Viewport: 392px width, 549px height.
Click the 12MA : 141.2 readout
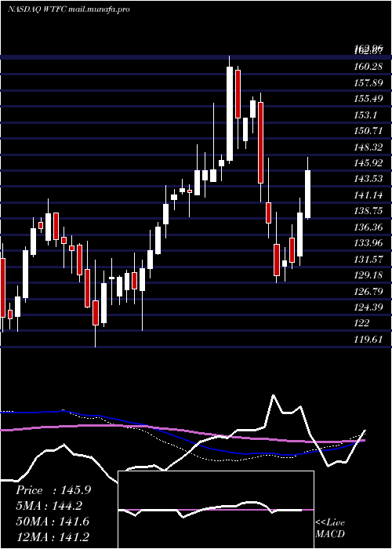(53, 536)
